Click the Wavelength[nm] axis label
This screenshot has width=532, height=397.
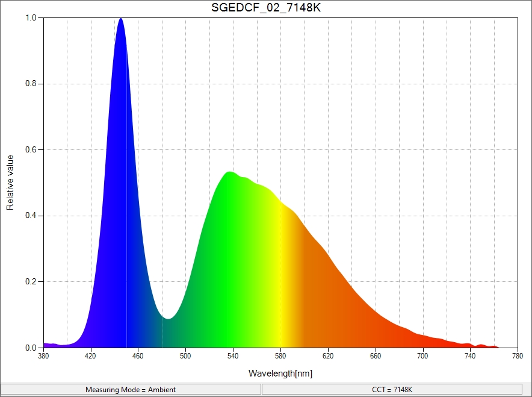[280, 374]
